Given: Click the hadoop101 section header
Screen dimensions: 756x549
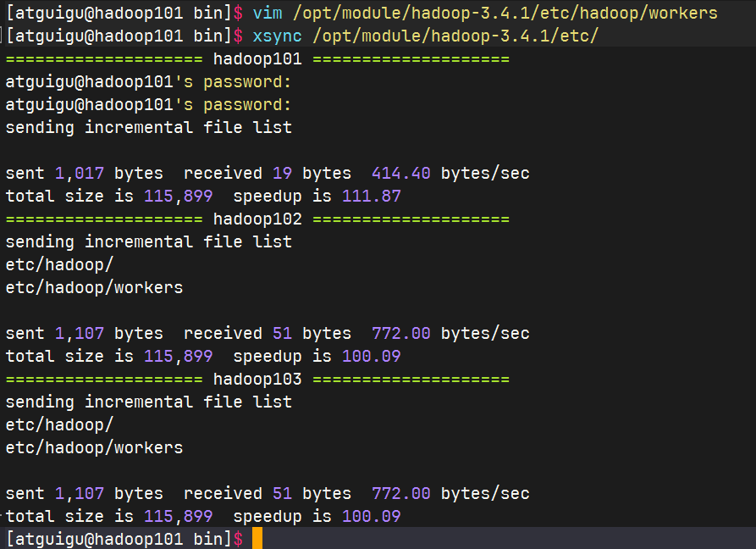Looking at the screenshot, I should click(x=257, y=58).
